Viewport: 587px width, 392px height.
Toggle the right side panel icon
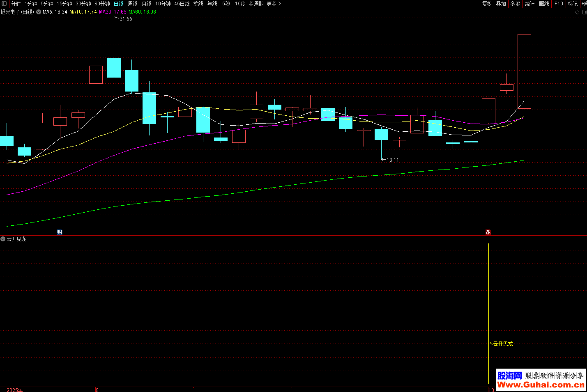click(585, 12)
